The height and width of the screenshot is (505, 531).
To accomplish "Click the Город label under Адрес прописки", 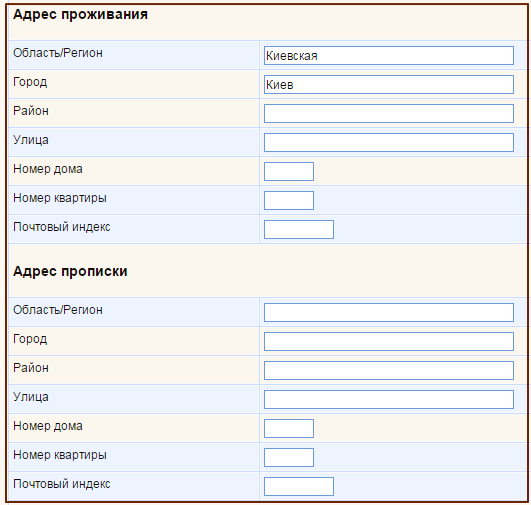I will (x=30, y=339).
